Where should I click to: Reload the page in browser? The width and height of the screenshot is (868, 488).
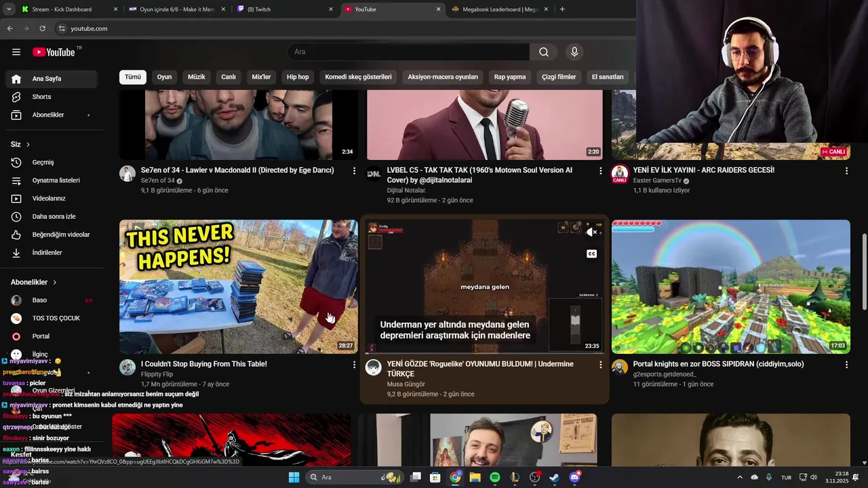point(42,28)
